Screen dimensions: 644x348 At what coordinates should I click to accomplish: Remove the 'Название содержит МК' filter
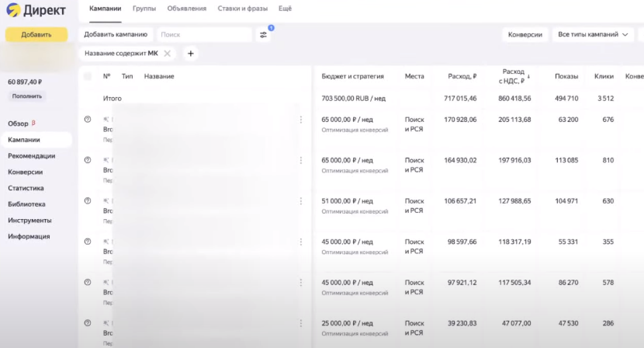[167, 54]
